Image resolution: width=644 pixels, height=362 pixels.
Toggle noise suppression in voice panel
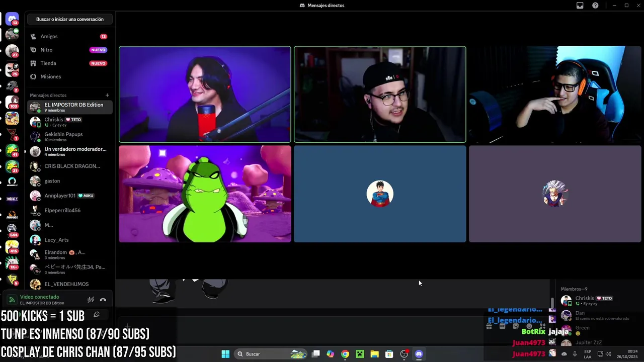point(91,300)
